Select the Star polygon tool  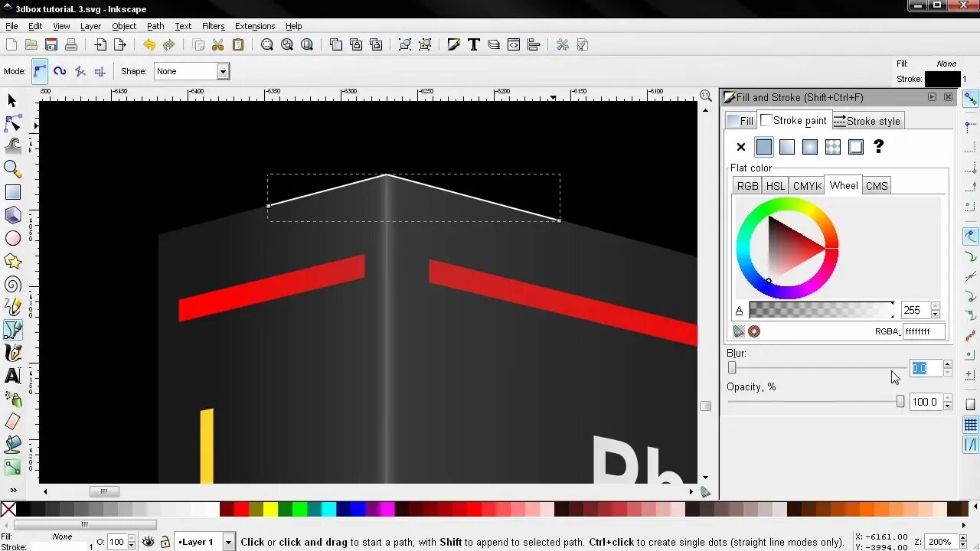point(12,261)
